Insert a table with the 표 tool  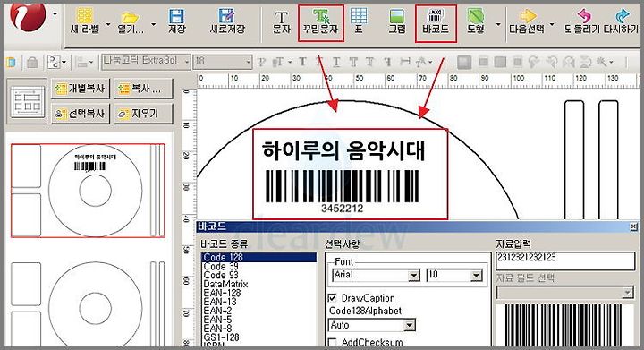point(359,21)
